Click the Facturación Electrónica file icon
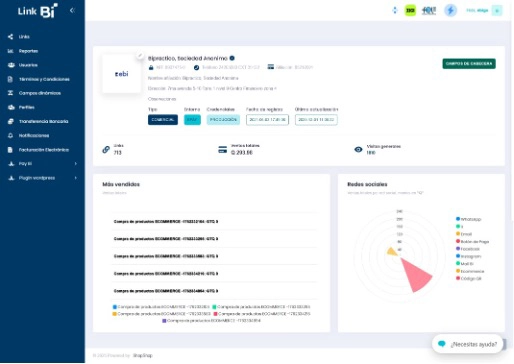This screenshot has height=364, width=514. click(x=10, y=150)
